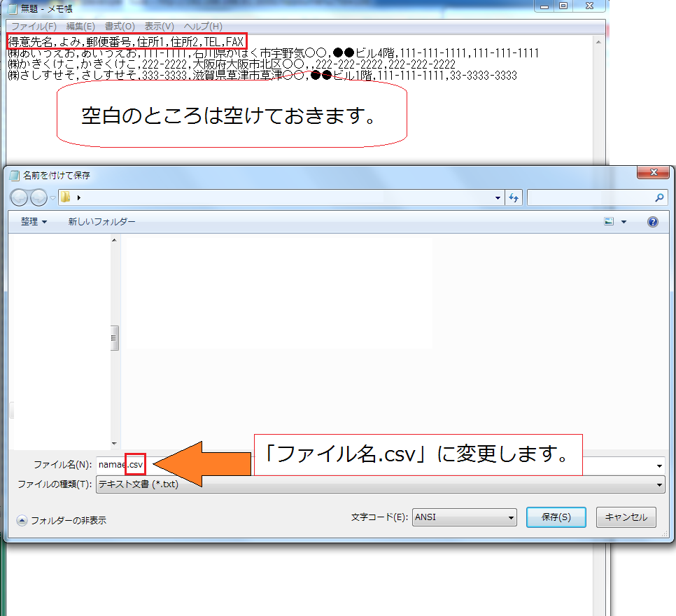Expand the address bar history dropdown arrow
Image resolution: width=676 pixels, height=616 pixels.
498,198
